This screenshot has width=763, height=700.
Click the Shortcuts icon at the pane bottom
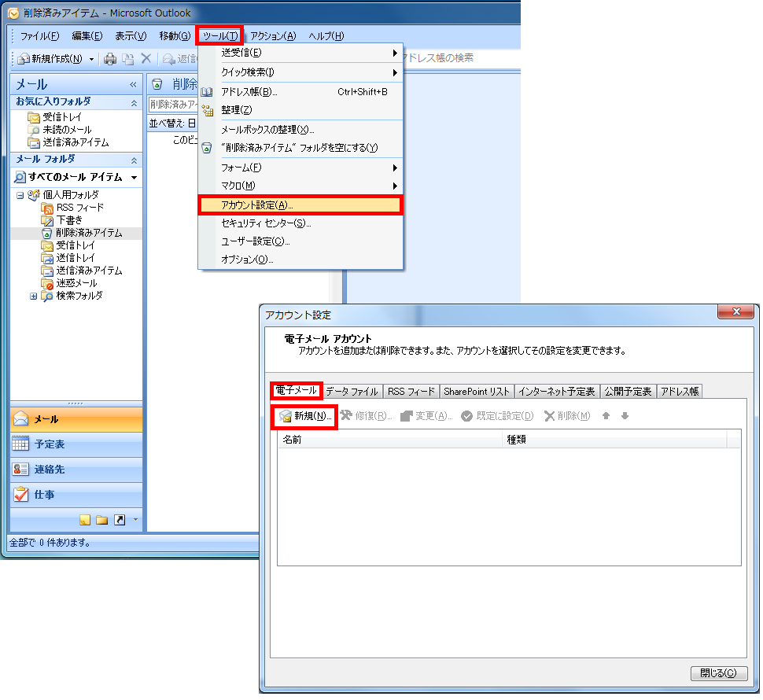click(120, 520)
